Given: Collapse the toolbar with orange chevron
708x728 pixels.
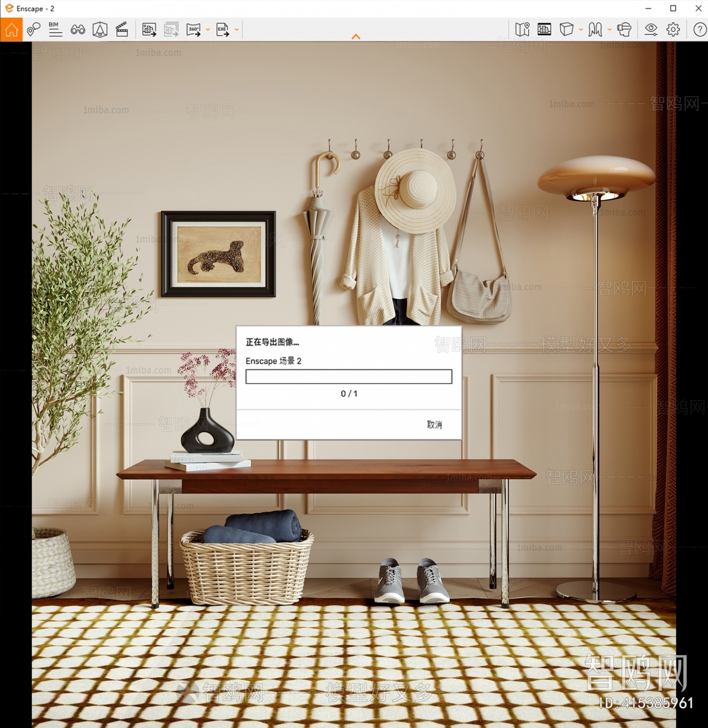Looking at the screenshot, I should coord(356,36).
